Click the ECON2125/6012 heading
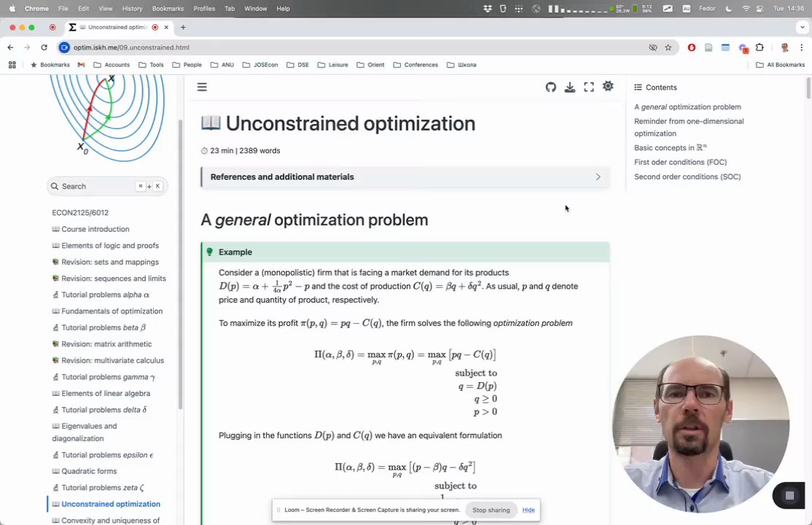This screenshot has height=525, width=812. tap(80, 212)
